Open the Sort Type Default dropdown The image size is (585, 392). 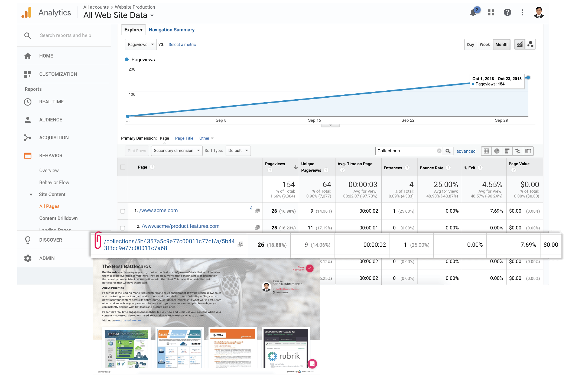[x=238, y=151]
